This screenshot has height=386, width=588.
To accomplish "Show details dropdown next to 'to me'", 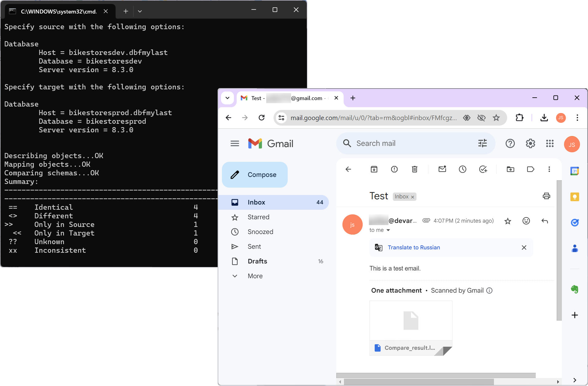I will click(x=388, y=230).
